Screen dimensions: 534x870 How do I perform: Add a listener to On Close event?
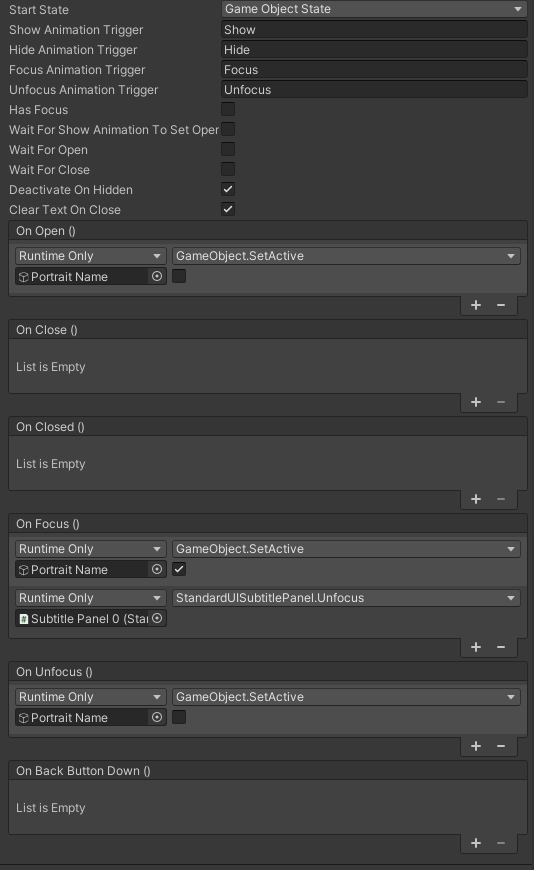[476, 402]
